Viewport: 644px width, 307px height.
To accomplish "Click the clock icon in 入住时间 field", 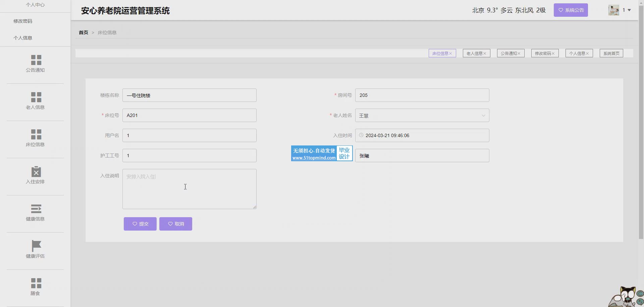I will 361,135.
